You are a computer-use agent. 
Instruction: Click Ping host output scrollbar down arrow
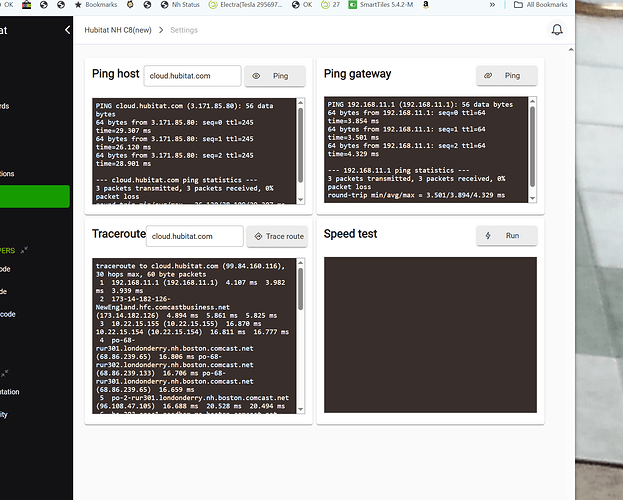(x=301, y=200)
